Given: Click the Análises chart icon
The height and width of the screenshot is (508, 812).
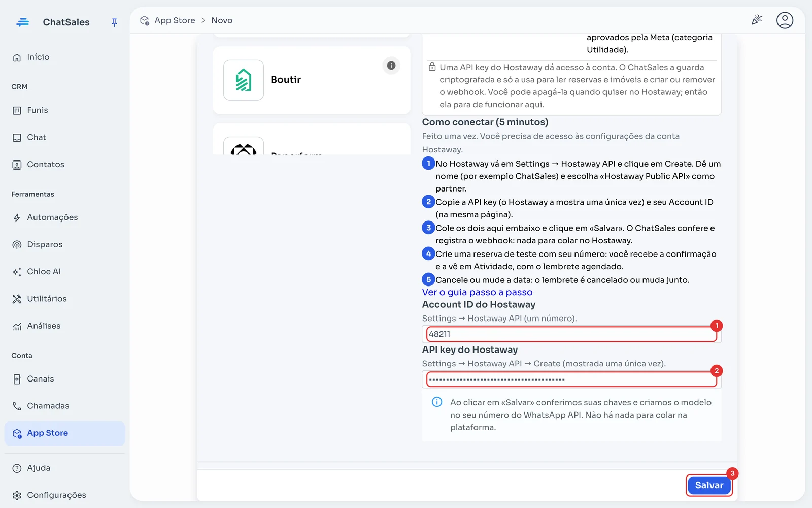Looking at the screenshot, I should point(17,326).
